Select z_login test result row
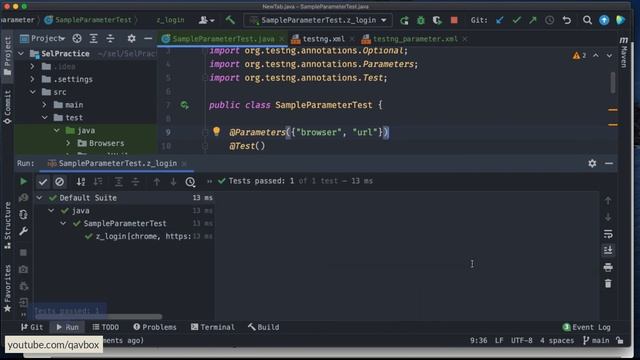This screenshot has height=360, width=640. [x=124, y=236]
